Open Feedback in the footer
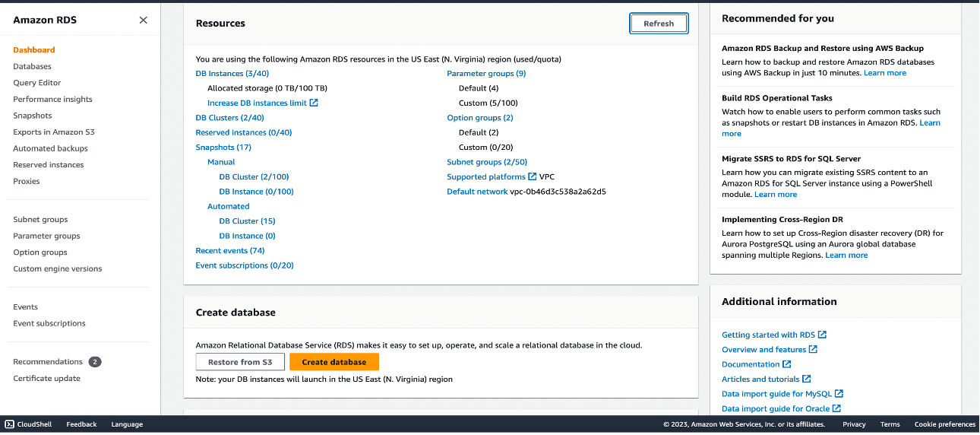Screen dimensions: 980x435 coord(81,424)
